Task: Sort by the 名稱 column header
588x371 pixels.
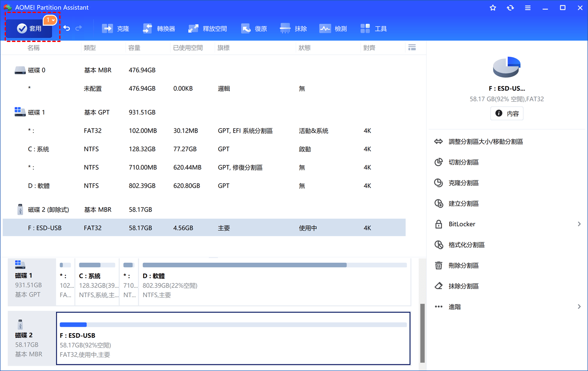Action: (x=34, y=48)
